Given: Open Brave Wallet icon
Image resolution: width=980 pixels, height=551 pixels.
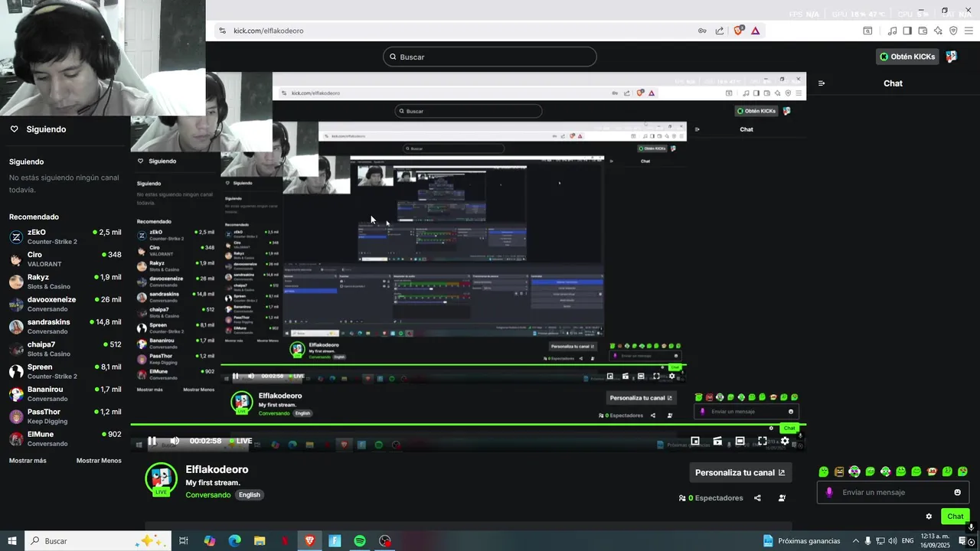Looking at the screenshot, I should [x=923, y=31].
